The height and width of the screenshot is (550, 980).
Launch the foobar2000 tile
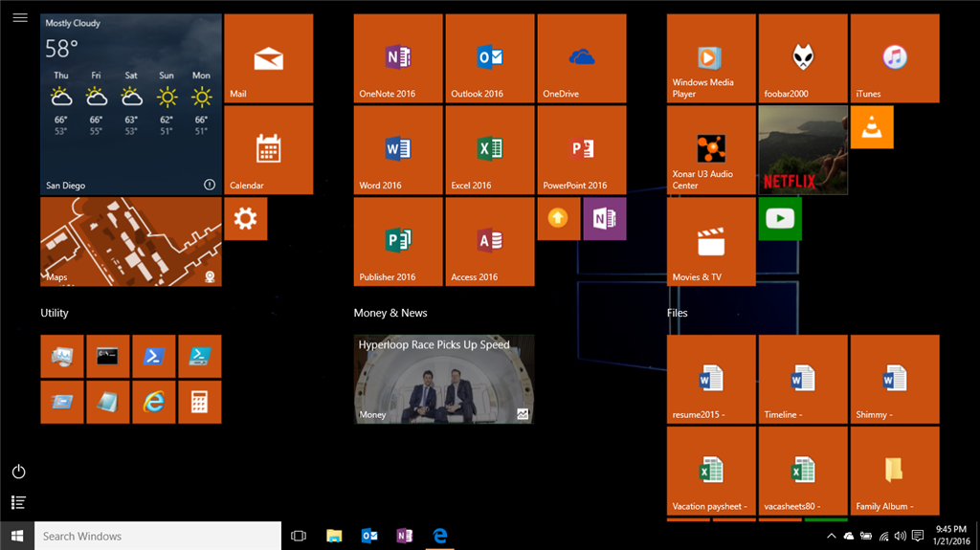click(x=803, y=58)
